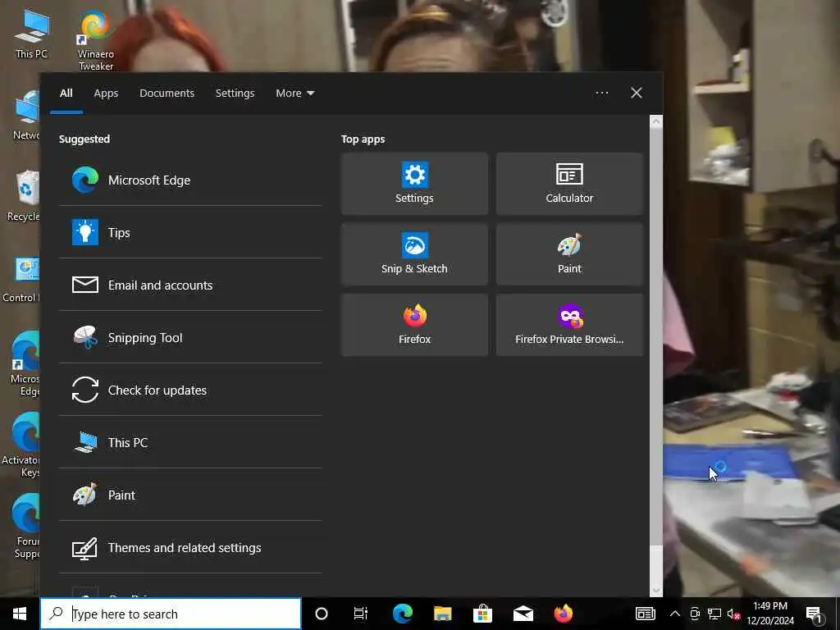Open Mail app from taskbar

(x=523, y=614)
